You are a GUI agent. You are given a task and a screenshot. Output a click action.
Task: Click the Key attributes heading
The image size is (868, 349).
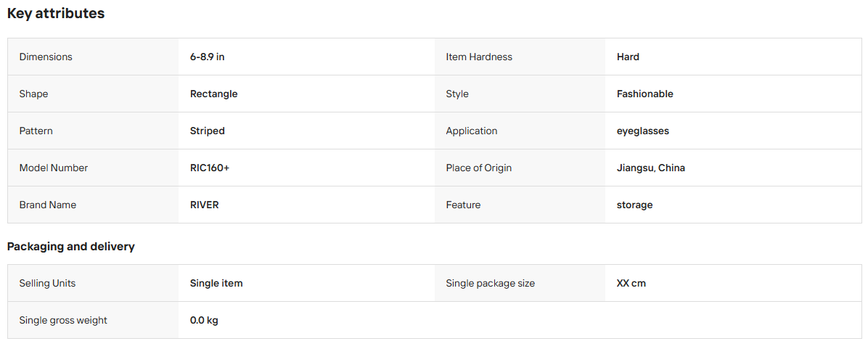pyautogui.click(x=55, y=14)
